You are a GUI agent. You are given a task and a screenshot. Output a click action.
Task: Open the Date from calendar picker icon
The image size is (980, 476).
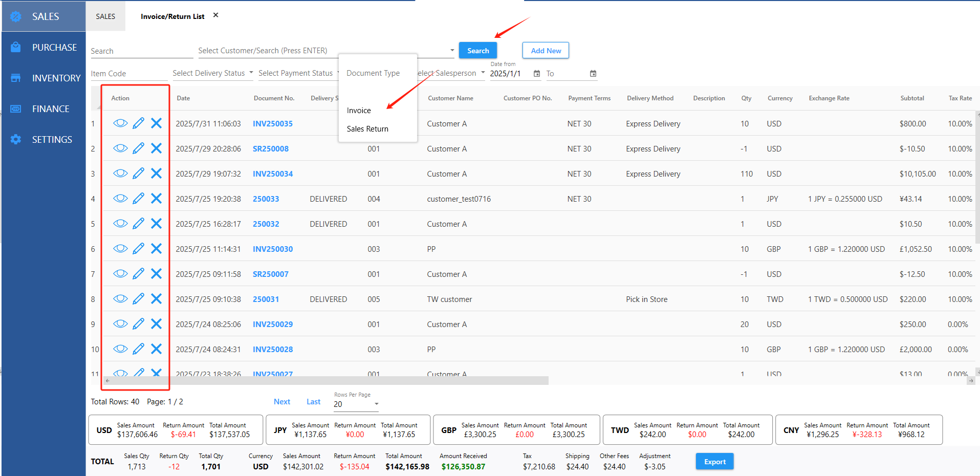537,74
